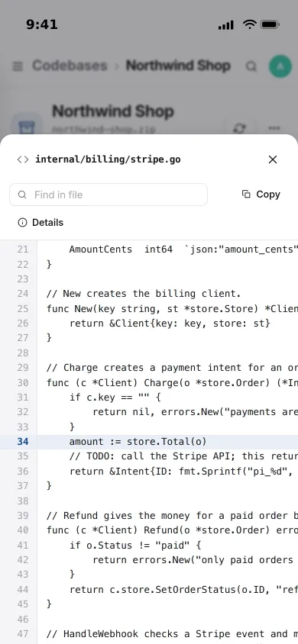The width and height of the screenshot is (298, 644).
Task: Click the search icon in background header
Action: click(x=251, y=66)
